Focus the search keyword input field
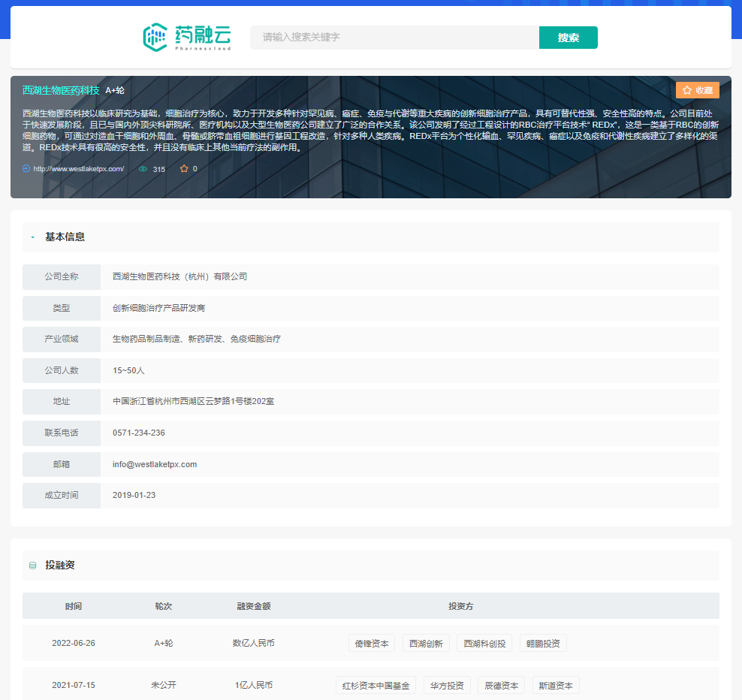742x700 pixels. pyautogui.click(x=394, y=38)
